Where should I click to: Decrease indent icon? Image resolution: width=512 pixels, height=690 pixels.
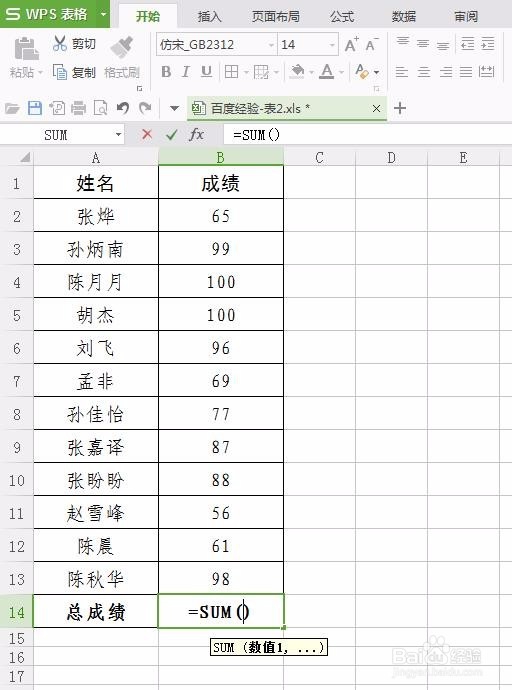click(x=467, y=44)
